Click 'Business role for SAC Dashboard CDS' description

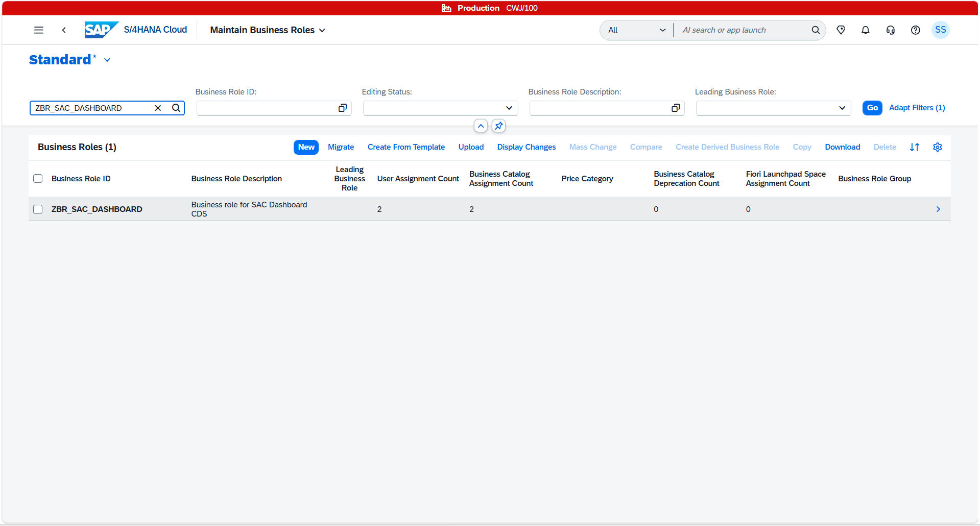pos(249,209)
